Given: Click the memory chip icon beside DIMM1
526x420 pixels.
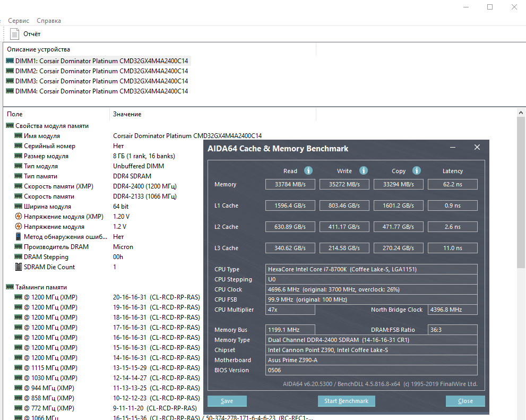Looking at the screenshot, I should point(10,61).
